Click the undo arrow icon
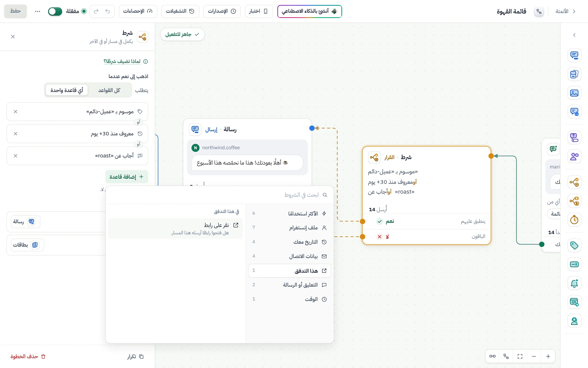Viewport: 588px width, 368px height. tap(108, 11)
